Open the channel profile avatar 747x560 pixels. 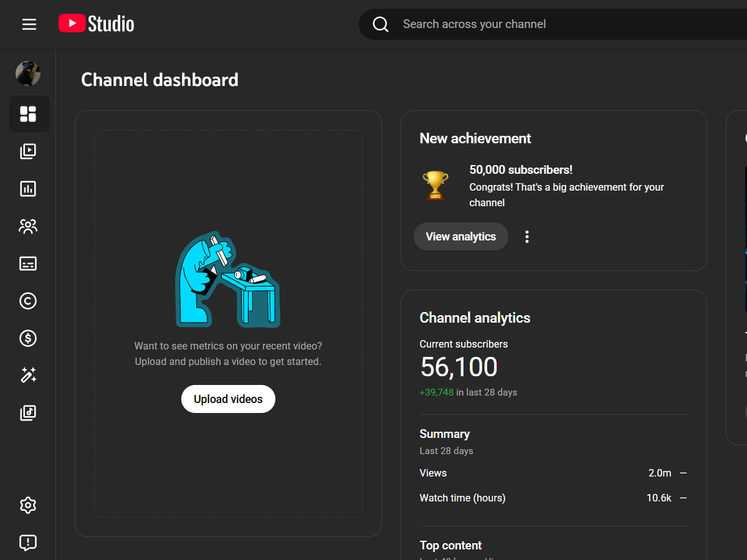coord(28,74)
